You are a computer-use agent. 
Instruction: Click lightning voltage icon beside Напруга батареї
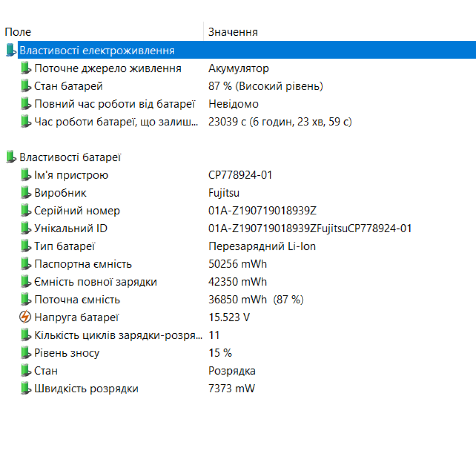tap(25, 317)
